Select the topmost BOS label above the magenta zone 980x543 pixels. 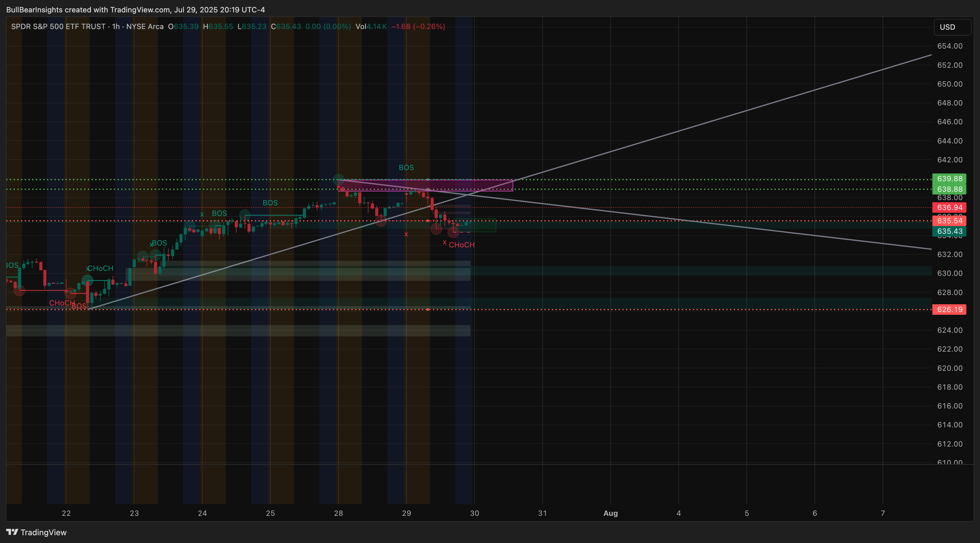click(x=406, y=168)
